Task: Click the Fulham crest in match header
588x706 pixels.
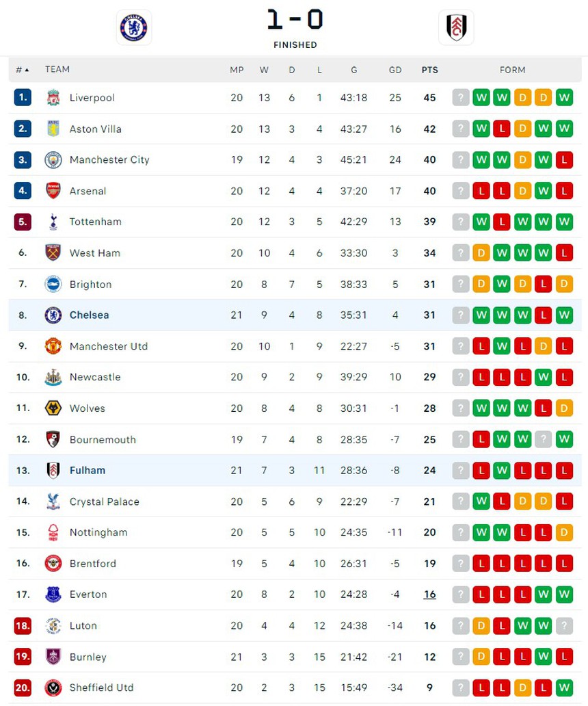Action: click(x=456, y=27)
